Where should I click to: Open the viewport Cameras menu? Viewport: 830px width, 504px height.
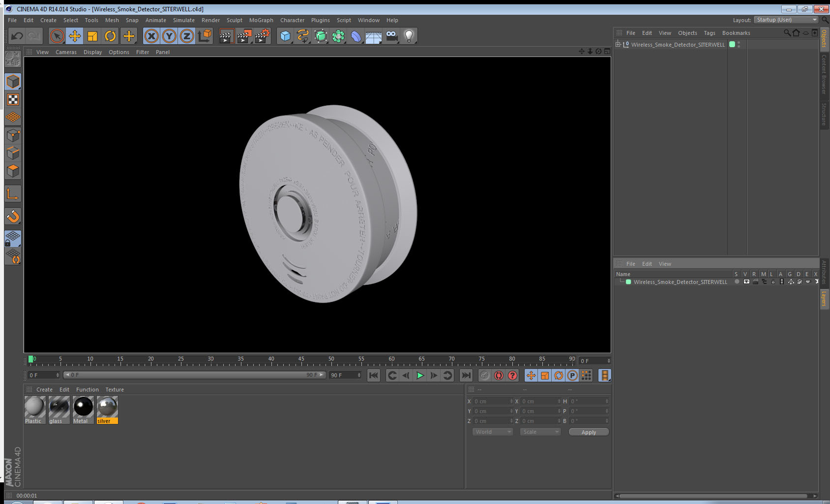point(66,52)
